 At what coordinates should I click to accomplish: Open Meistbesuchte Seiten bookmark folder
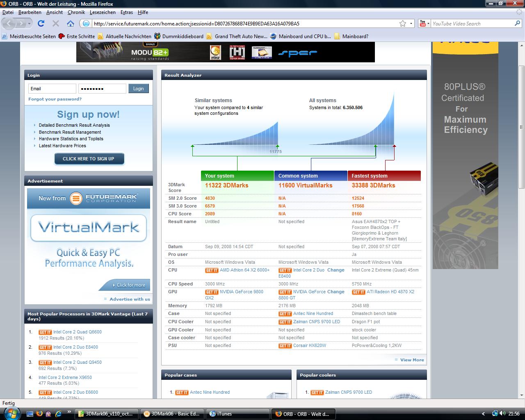pos(29,36)
